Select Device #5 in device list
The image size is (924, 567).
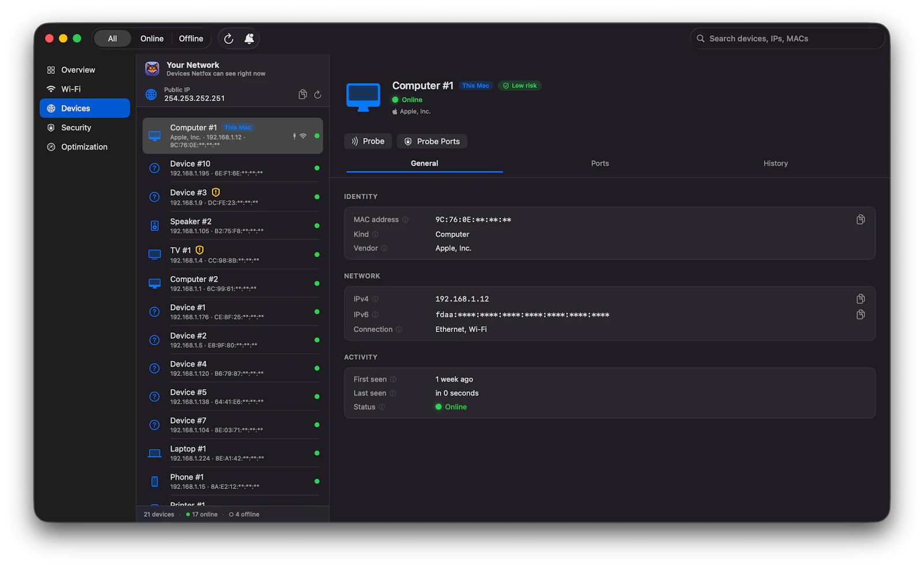233,397
